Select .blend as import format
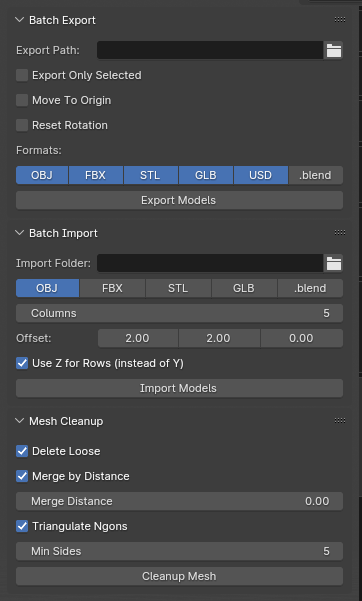362x601 pixels. point(310,288)
